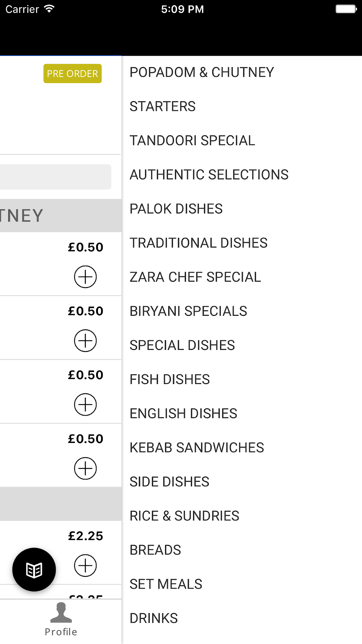Screen dimensions: 362x644
Task: Open RICE & SUNDRIES category
Action: [x=184, y=516]
